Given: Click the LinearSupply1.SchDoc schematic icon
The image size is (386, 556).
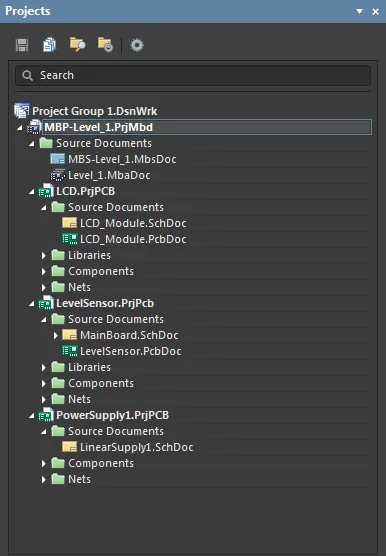Looking at the screenshot, I should (x=69, y=447).
